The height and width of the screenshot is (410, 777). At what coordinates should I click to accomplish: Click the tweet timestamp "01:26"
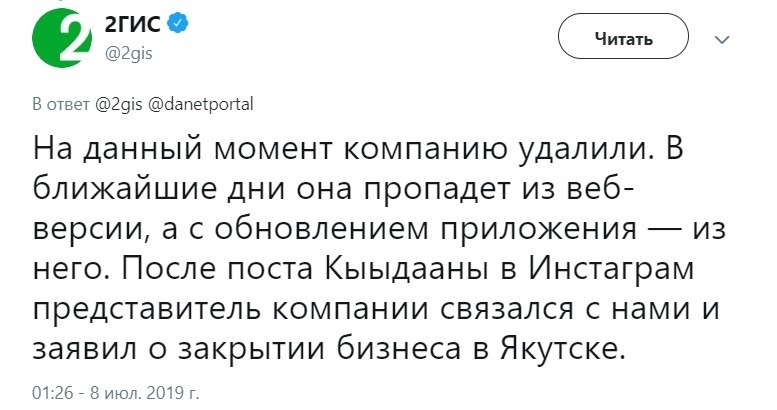[51, 388]
